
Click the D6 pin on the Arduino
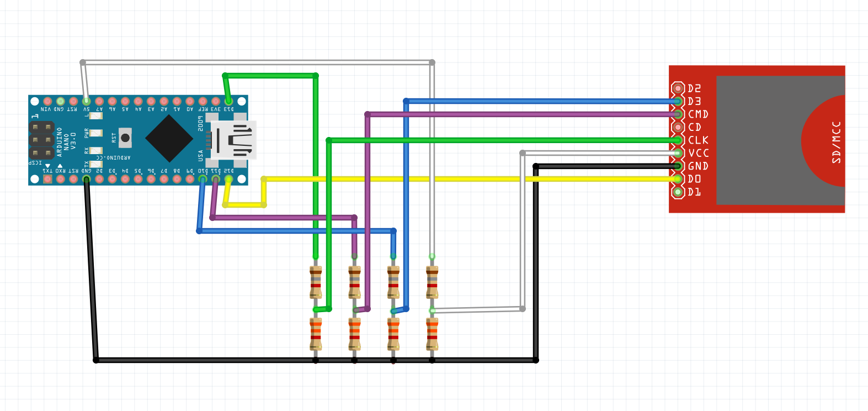pyautogui.click(x=151, y=179)
